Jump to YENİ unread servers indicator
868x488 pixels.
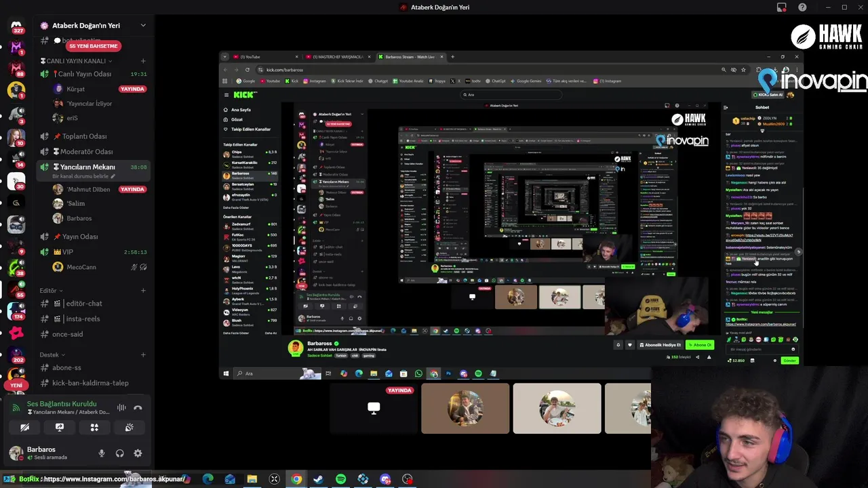click(x=16, y=385)
